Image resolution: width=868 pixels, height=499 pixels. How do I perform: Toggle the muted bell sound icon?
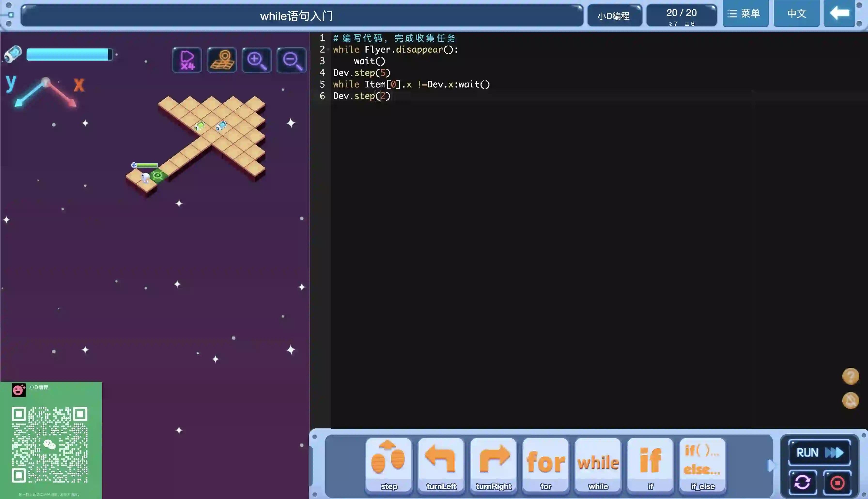pyautogui.click(x=850, y=400)
